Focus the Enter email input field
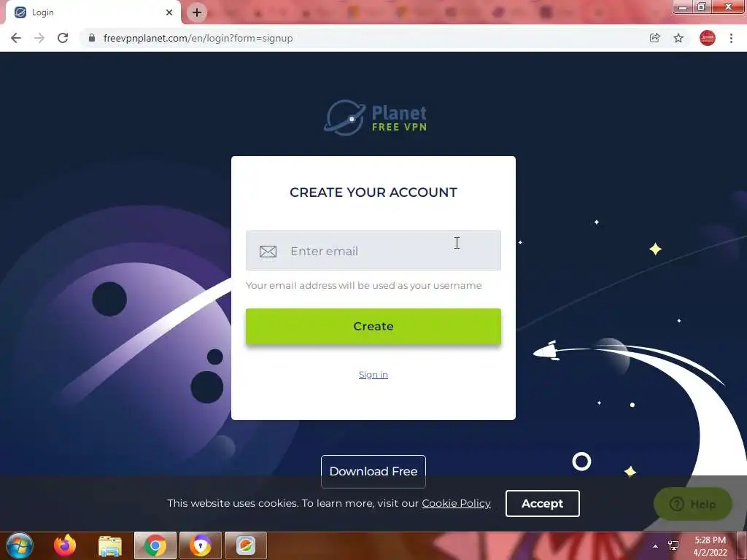The width and height of the screenshot is (747, 560). point(373,251)
